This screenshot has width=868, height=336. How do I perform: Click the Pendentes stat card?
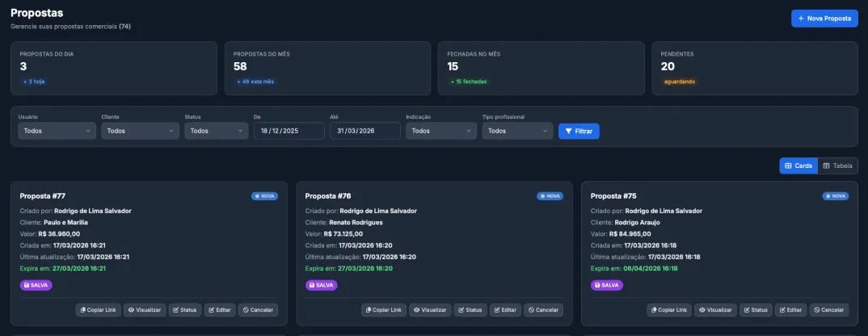(x=755, y=68)
